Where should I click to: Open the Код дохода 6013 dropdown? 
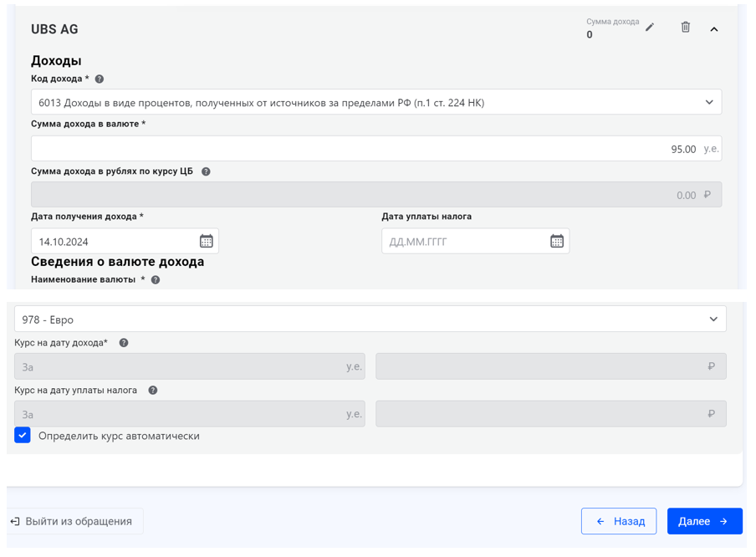click(x=375, y=103)
